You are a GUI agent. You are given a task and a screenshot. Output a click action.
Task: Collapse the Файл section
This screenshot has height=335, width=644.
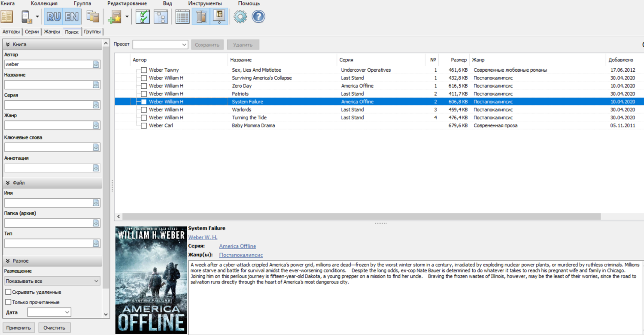8,183
